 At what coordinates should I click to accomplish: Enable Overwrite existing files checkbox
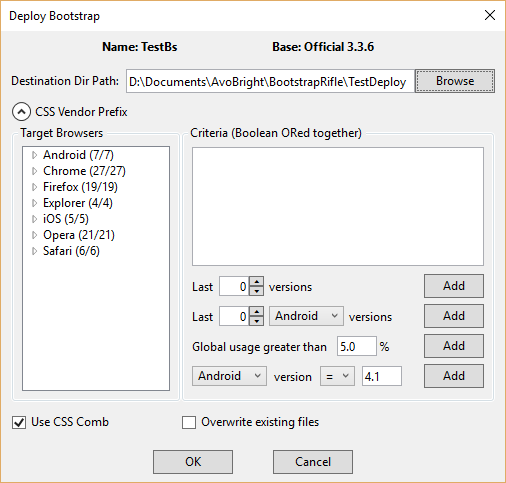(189, 422)
